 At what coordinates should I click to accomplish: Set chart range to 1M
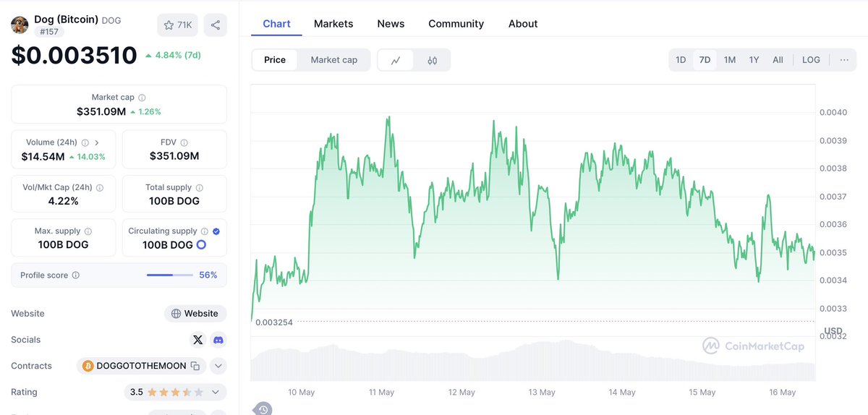pyautogui.click(x=730, y=60)
